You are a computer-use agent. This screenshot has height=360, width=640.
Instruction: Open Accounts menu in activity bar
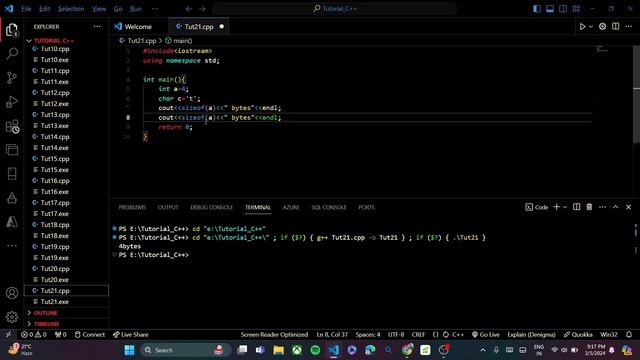[12, 293]
